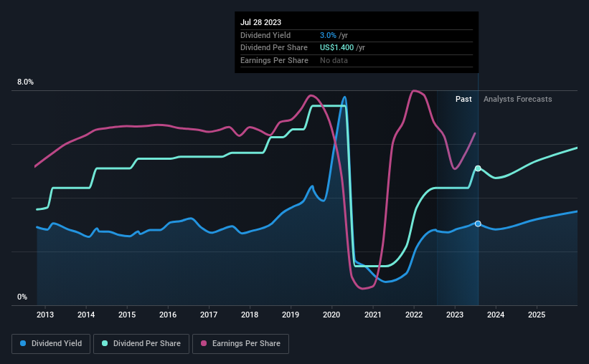Click the 'US$1.400' dividend value

pos(336,48)
